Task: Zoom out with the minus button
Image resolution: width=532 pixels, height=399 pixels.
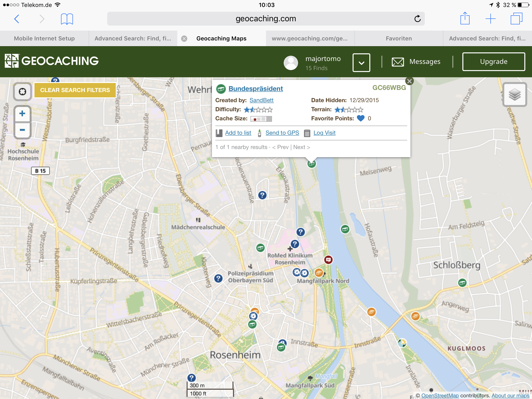Action: pos(22,130)
